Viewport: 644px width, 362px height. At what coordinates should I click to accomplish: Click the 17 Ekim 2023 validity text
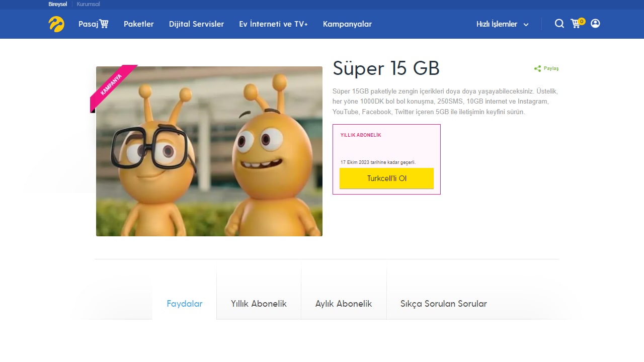378,162
